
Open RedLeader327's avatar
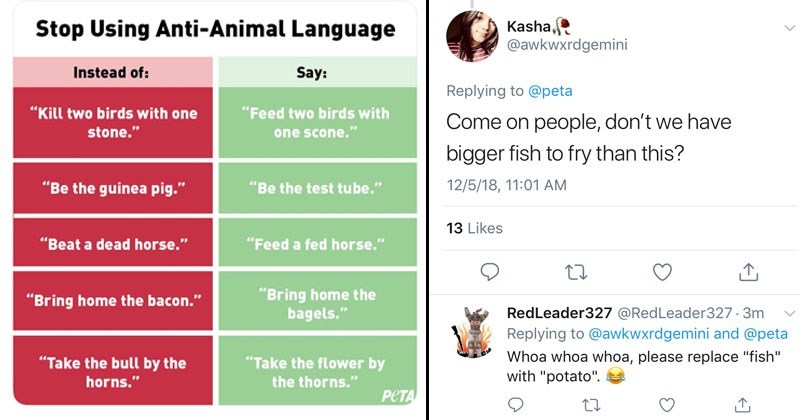473,332
